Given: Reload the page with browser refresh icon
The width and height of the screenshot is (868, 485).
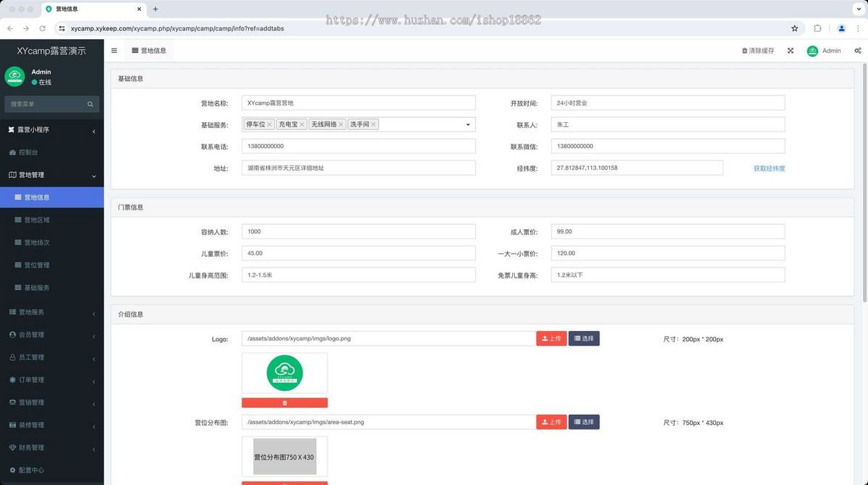Looking at the screenshot, I should coord(43,28).
